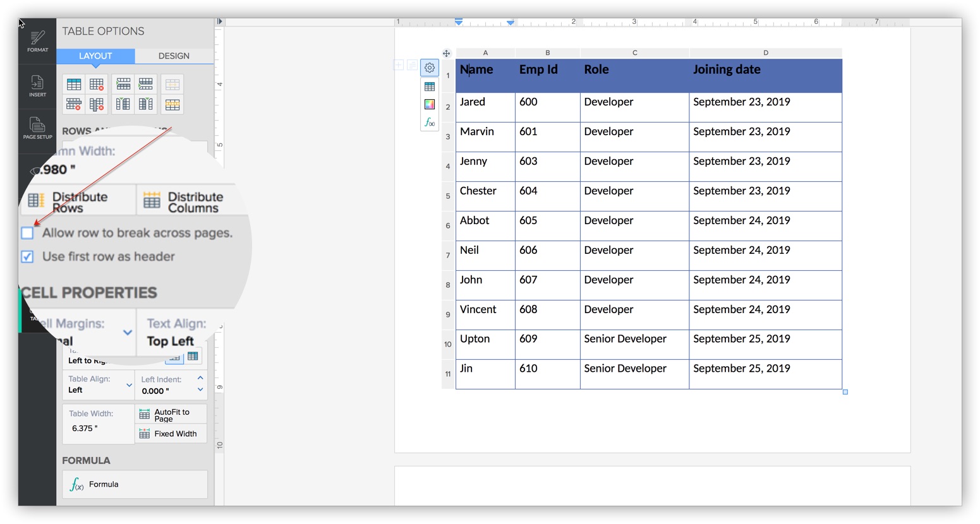Select row 1 header
This screenshot has width=980, height=524.
448,76
